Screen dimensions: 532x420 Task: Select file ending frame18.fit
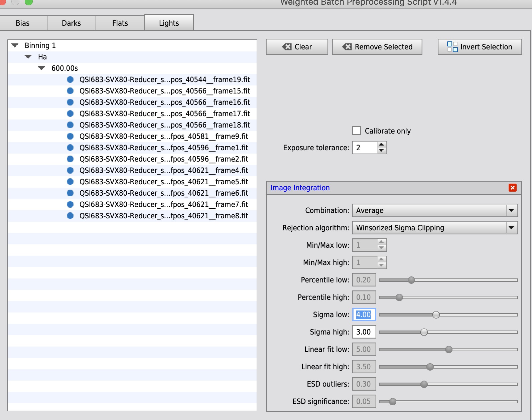[x=132, y=125]
